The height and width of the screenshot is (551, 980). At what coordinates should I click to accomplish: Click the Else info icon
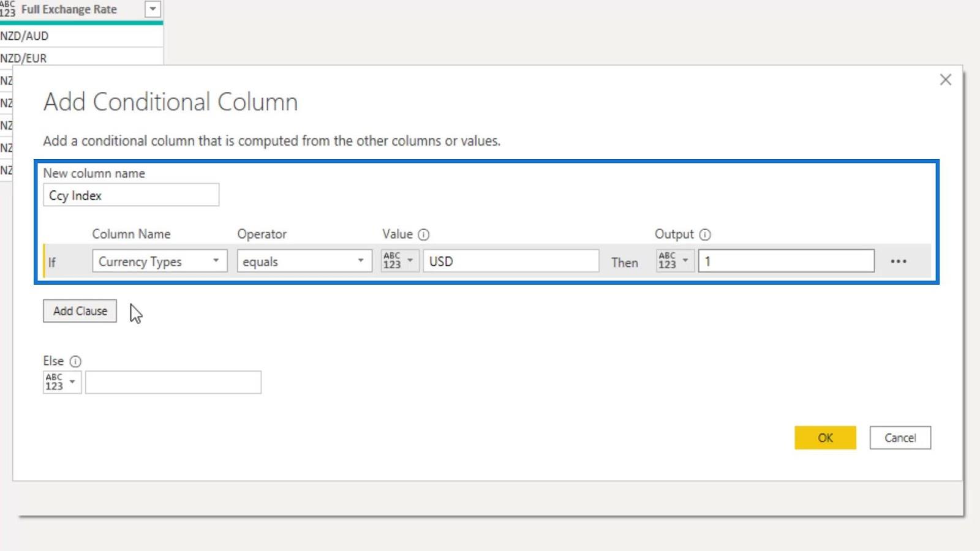point(75,361)
